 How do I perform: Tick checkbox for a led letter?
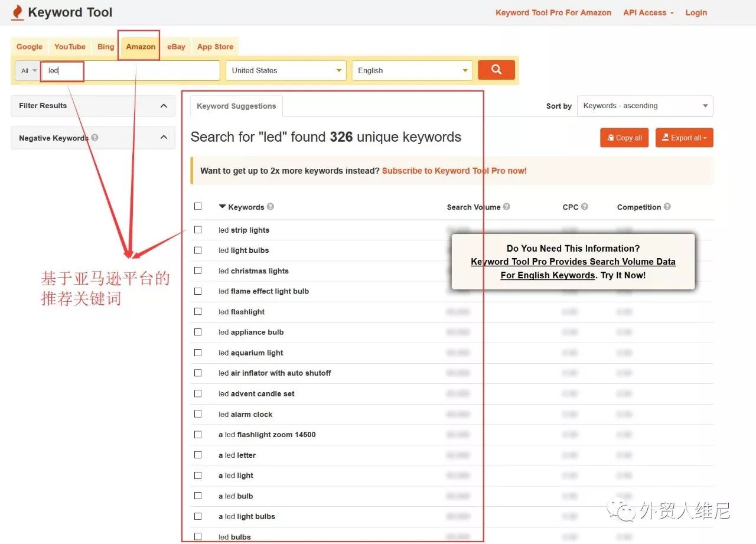pos(198,455)
